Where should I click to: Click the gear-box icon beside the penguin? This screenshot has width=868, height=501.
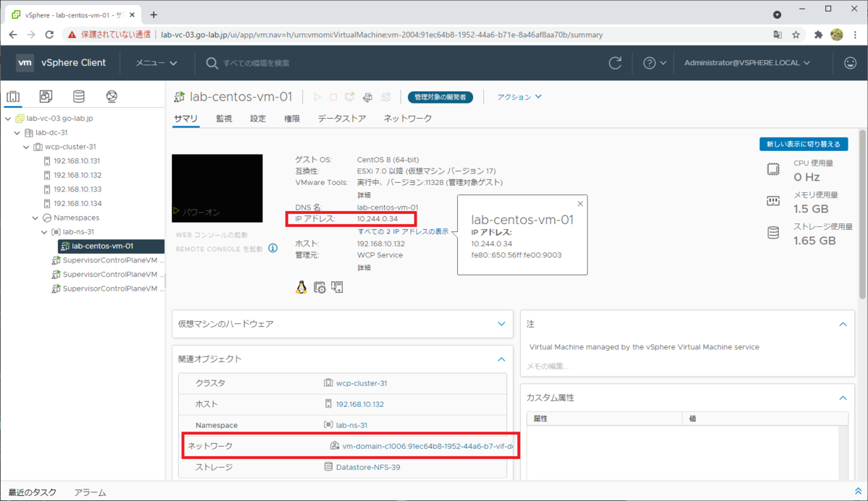(320, 287)
